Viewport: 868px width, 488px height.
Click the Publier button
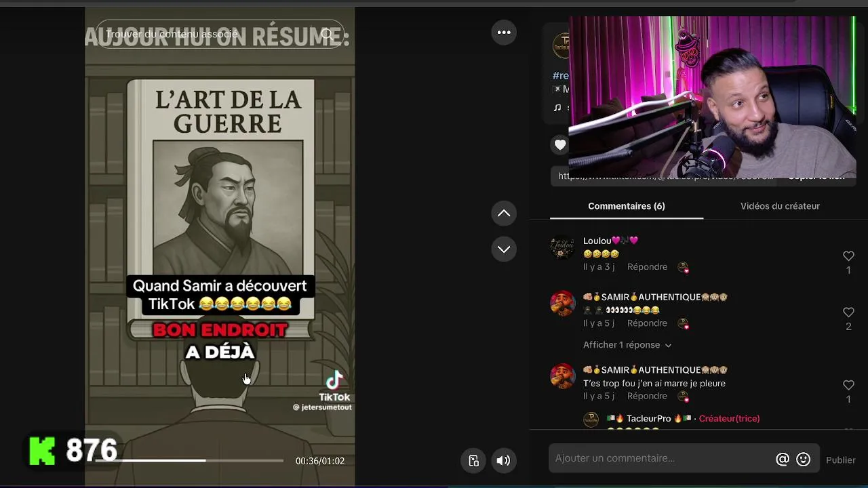(841, 460)
